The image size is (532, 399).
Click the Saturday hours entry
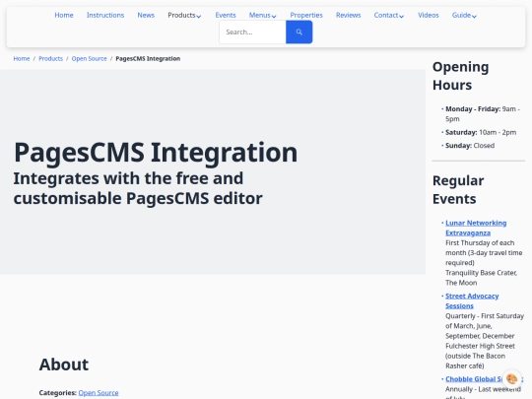pos(481,132)
